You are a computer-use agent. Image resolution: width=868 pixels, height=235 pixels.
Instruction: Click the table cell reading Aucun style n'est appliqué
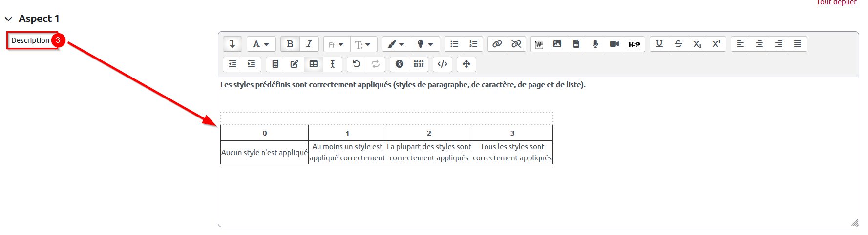[264, 152]
